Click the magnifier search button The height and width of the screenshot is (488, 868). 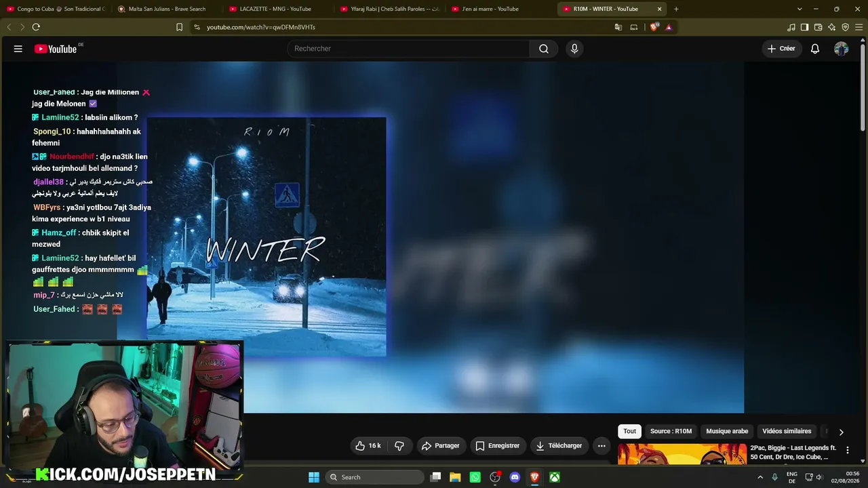pos(544,49)
